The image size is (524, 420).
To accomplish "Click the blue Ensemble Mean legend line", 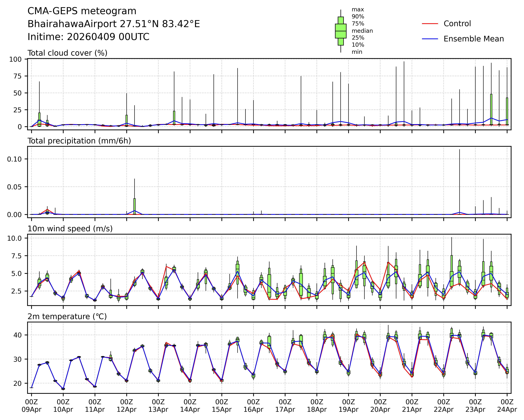I will tap(430, 39).
